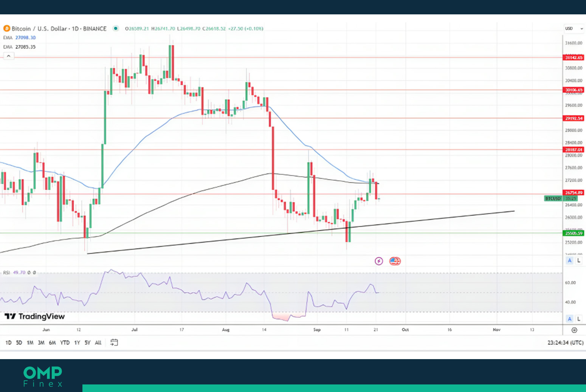Screen dimensions: 586x392
Task: Collapse the indicator legend chevron
Action: coord(9,56)
